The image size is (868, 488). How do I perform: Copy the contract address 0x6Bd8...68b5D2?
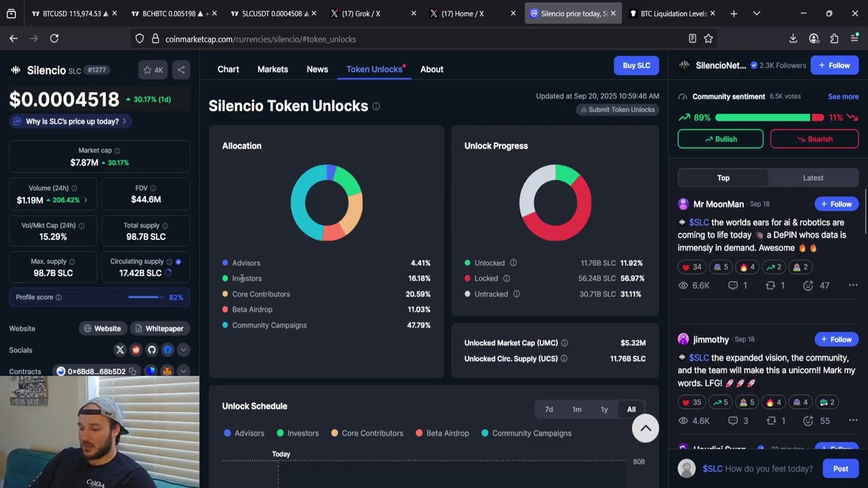133,371
